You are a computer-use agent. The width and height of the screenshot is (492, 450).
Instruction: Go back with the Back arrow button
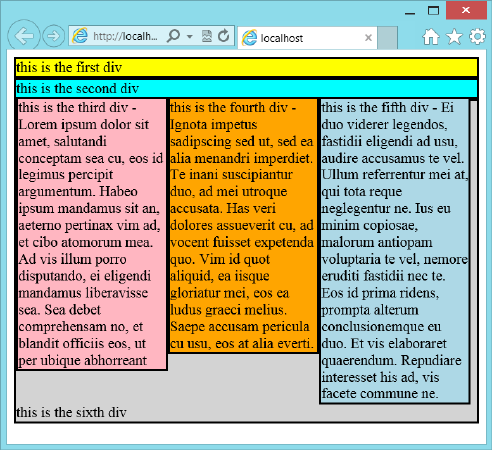[24, 36]
